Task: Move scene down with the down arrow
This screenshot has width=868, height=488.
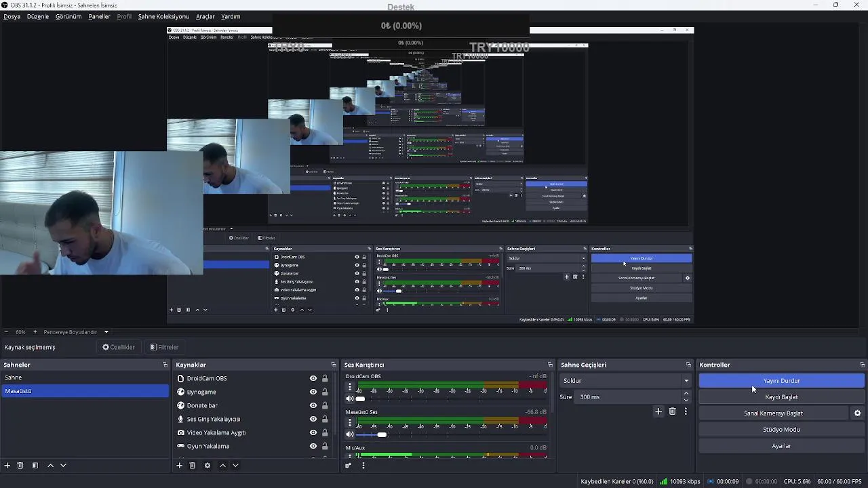Action: (63, 466)
